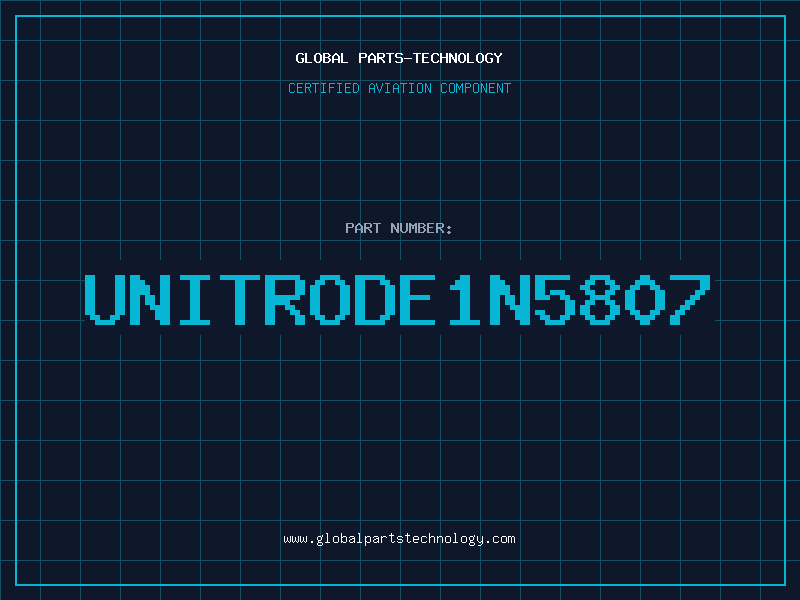Click the CERTIFIED AVIATION COMPONENT subtitle

coord(399,88)
